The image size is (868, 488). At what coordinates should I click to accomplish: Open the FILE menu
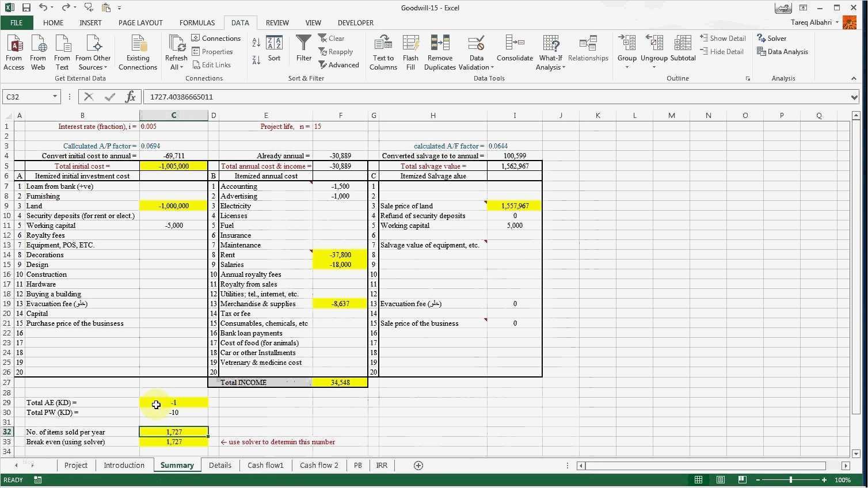tap(16, 23)
